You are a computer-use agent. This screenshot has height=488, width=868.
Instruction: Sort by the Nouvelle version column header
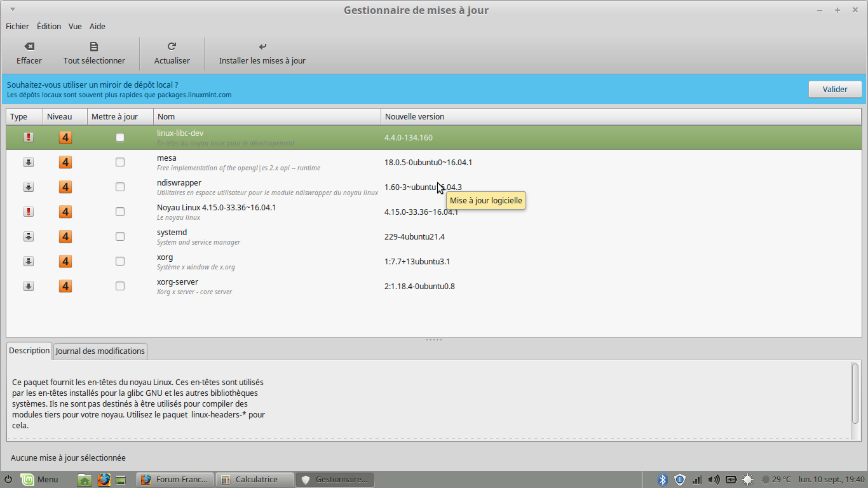click(415, 116)
